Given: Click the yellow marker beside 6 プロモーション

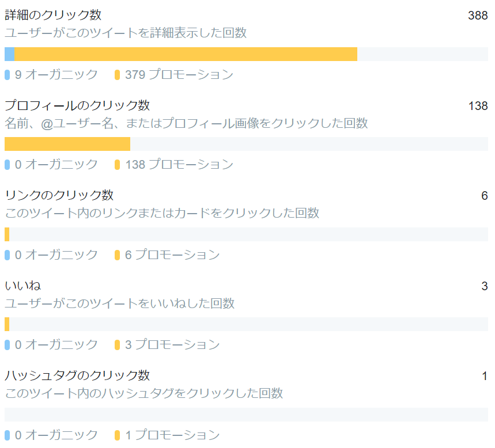Looking at the screenshot, I should (x=117, y=255).
